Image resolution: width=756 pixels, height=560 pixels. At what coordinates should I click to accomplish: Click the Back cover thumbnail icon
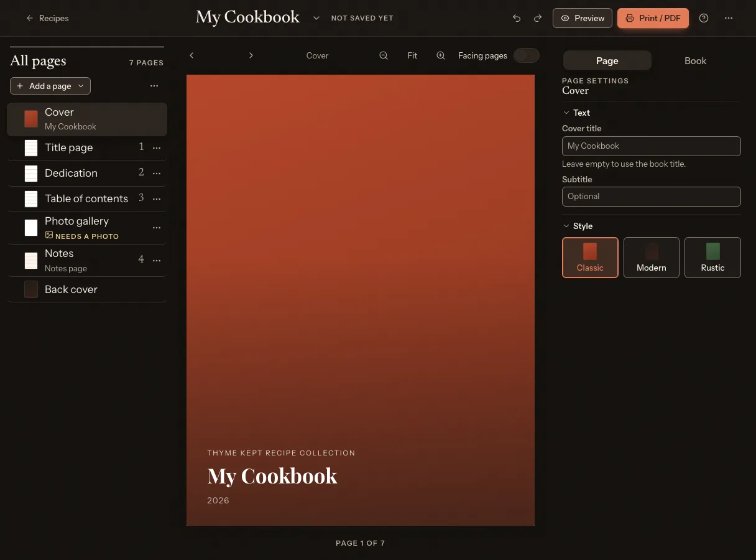[x=31, y=289]
